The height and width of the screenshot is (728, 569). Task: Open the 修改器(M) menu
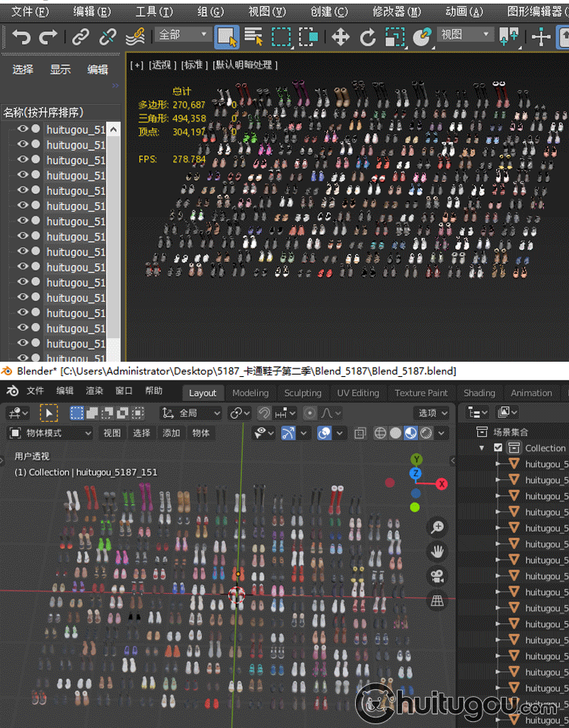397,11
